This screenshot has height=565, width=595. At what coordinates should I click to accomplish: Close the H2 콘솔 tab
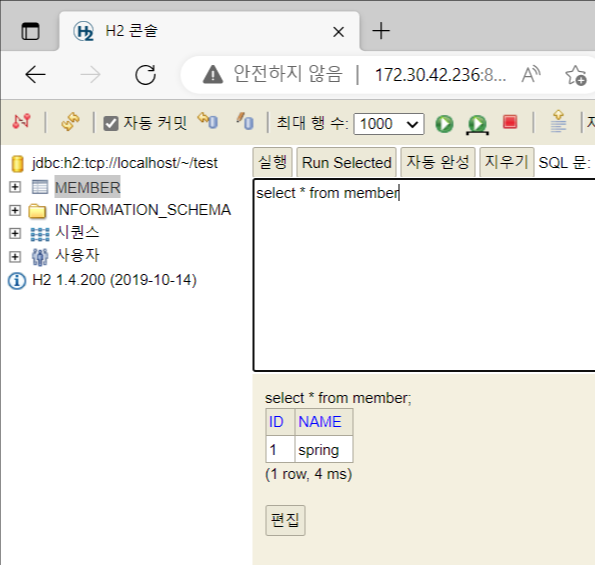338,32
